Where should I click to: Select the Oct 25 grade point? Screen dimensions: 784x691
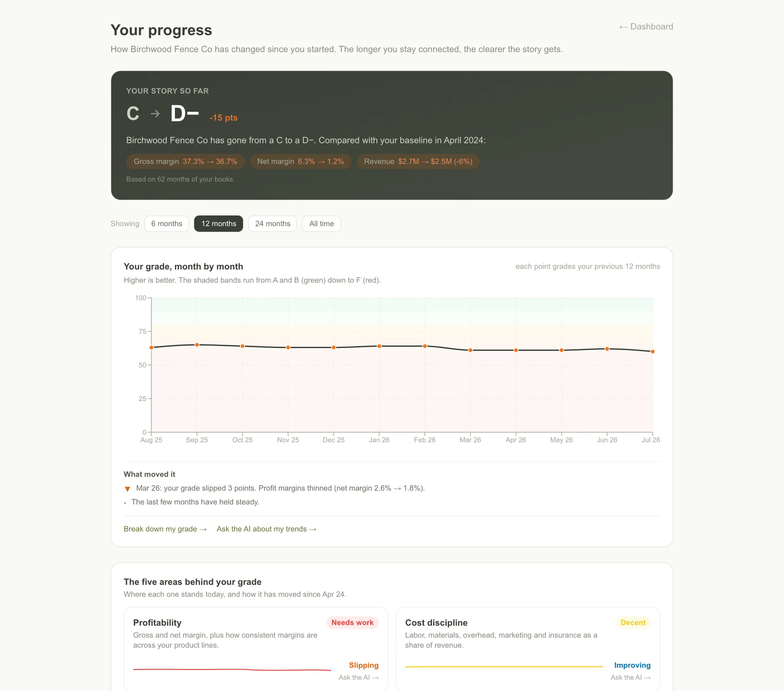[242, 346]
